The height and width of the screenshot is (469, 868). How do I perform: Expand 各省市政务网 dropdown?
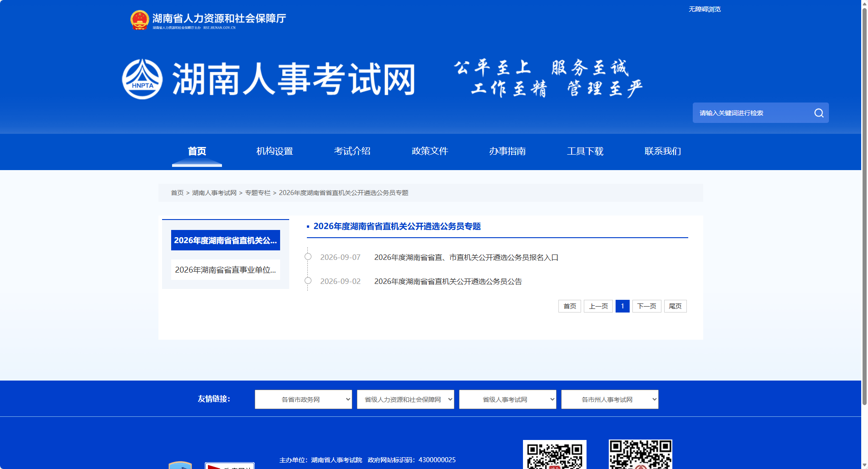(303, 400)
